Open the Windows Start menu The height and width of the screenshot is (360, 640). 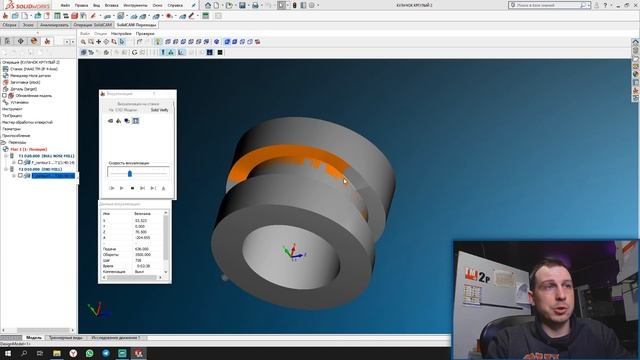[8, 353]
